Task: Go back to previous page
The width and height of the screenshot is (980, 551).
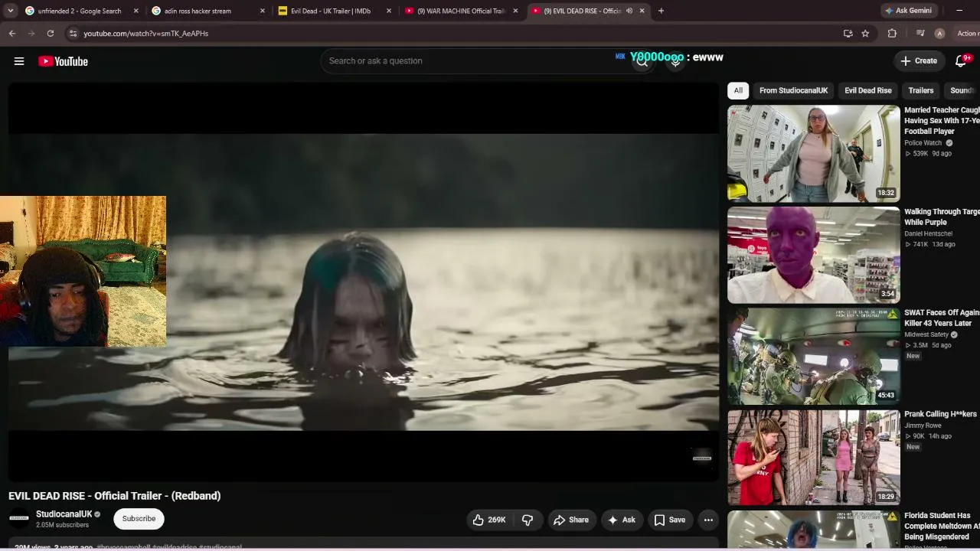Action: (12, 34)
